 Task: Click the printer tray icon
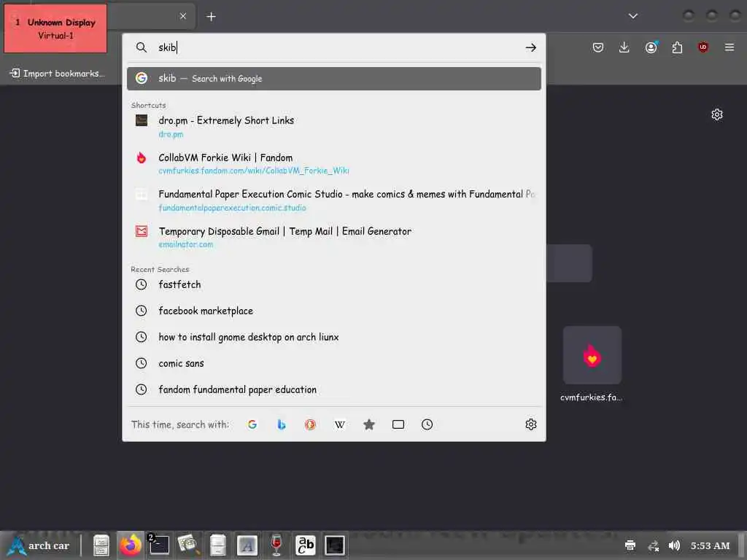coord(630,545)
